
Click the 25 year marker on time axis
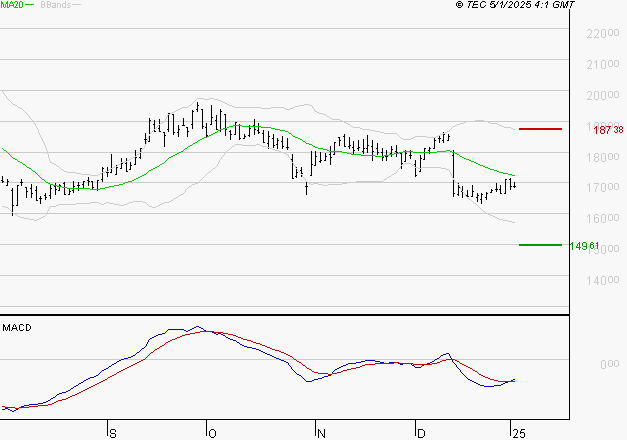click(x=519, y=434)
